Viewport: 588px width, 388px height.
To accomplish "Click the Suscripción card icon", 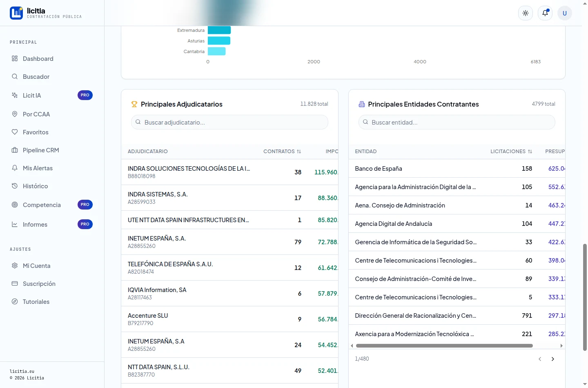I will pyautogui.click(x=15, y=283).
